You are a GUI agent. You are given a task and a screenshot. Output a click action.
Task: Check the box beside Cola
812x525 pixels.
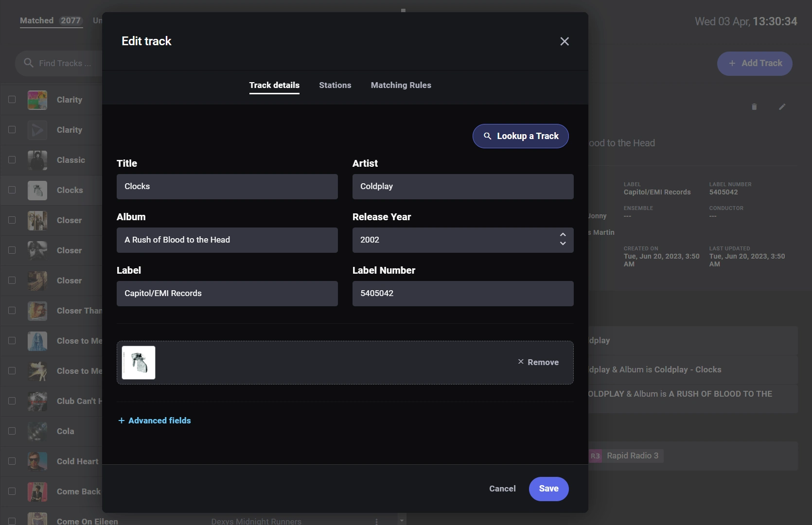point(12,431)
